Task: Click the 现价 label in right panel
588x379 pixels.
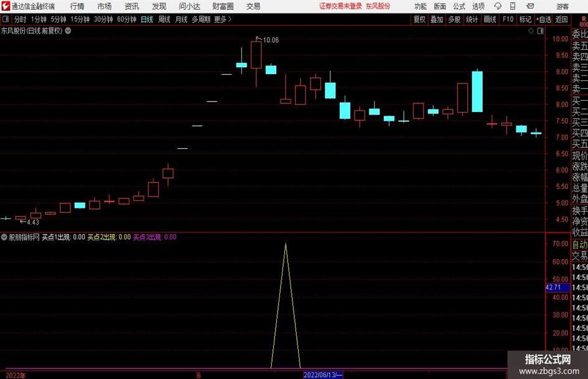Action: pyautogui.click(x=580, y=156)
